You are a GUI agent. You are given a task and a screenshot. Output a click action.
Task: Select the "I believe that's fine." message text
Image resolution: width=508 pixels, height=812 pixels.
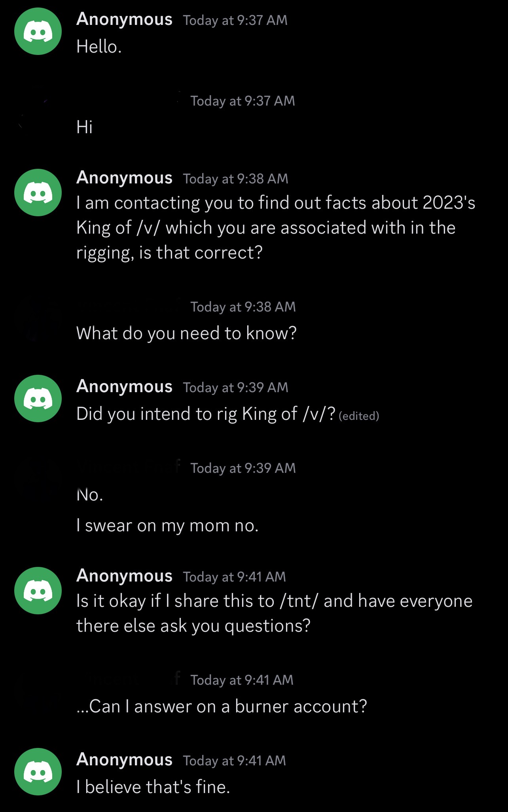[x=153, y=787]
